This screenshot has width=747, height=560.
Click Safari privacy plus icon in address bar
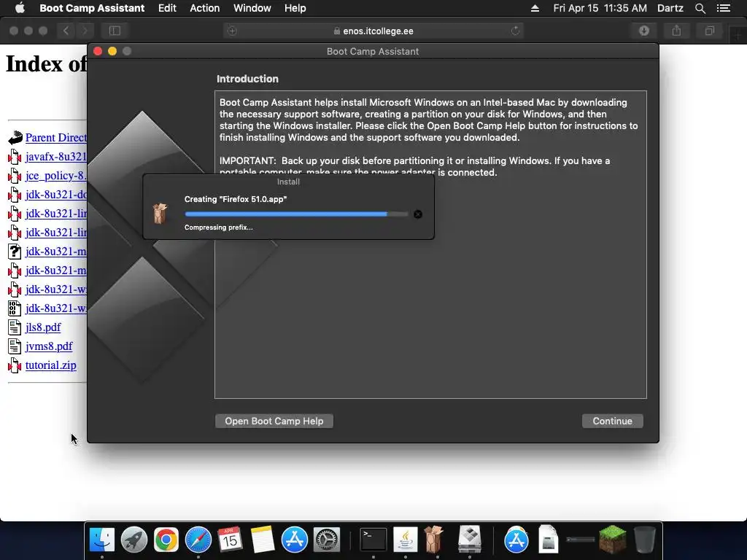click(x=232, y=31)
